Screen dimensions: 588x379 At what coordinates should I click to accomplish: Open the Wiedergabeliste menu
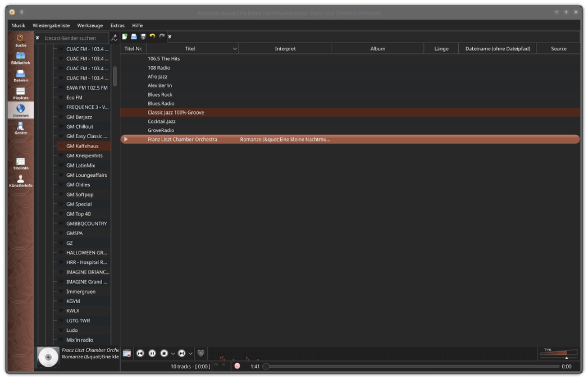(51, 25)
